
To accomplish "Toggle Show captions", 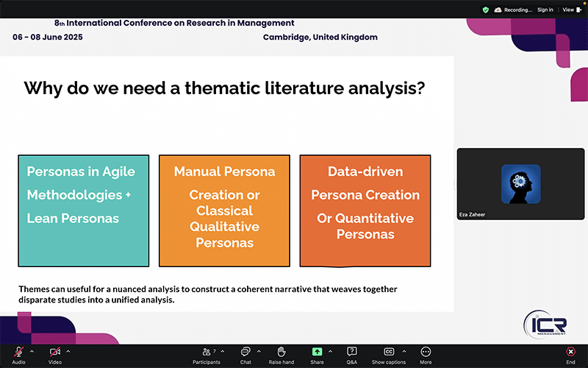I will pos(388,353).
